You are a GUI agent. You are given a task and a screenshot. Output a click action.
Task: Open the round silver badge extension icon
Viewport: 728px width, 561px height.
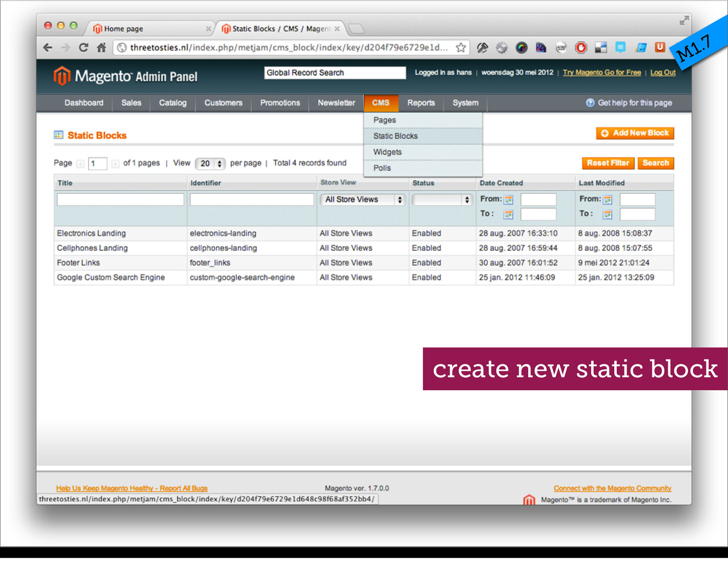pyautogui.click(x=561, y=47)
